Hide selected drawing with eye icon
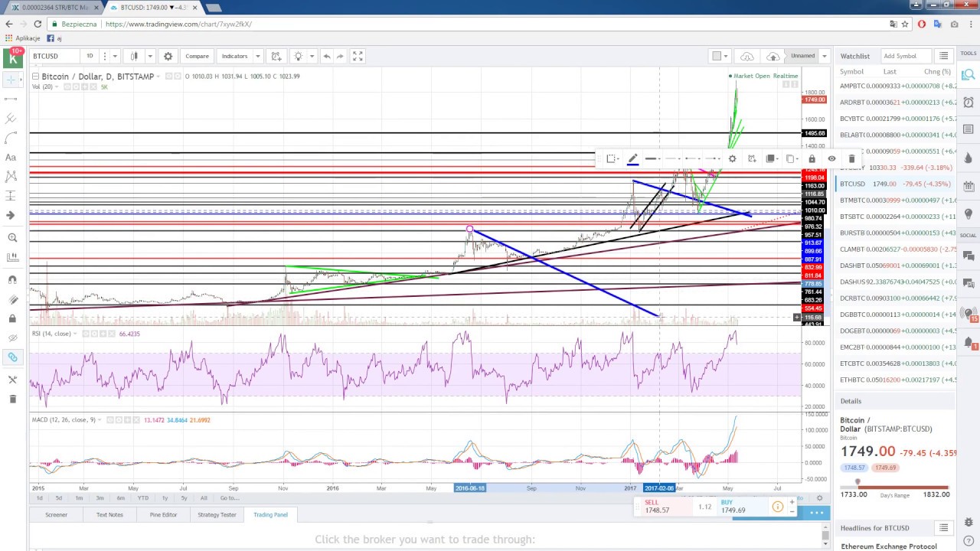Image resolution: width=980 pixels, height=551 pixels. click(x=831, y=158)
